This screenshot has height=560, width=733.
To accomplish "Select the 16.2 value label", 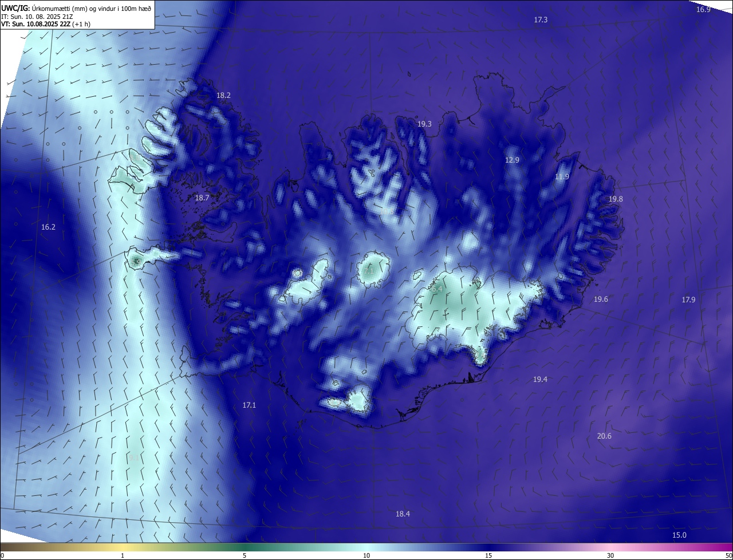I will [48, 227].
